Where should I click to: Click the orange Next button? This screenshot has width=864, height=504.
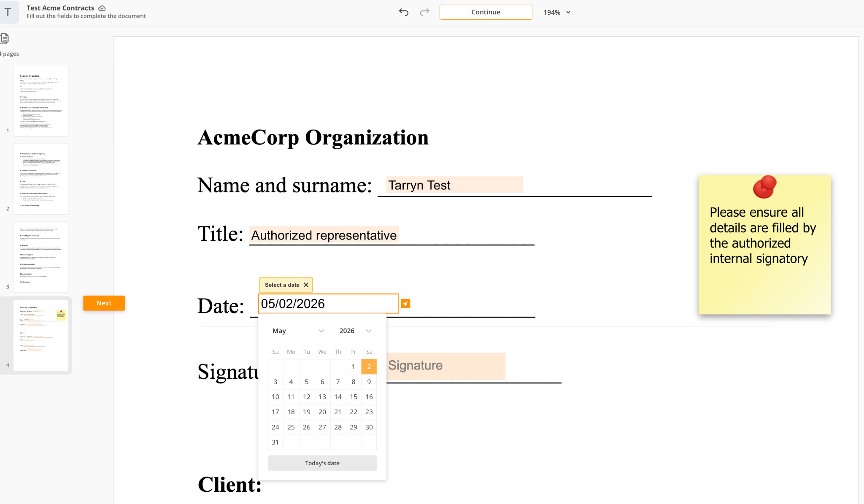[104, 303]
